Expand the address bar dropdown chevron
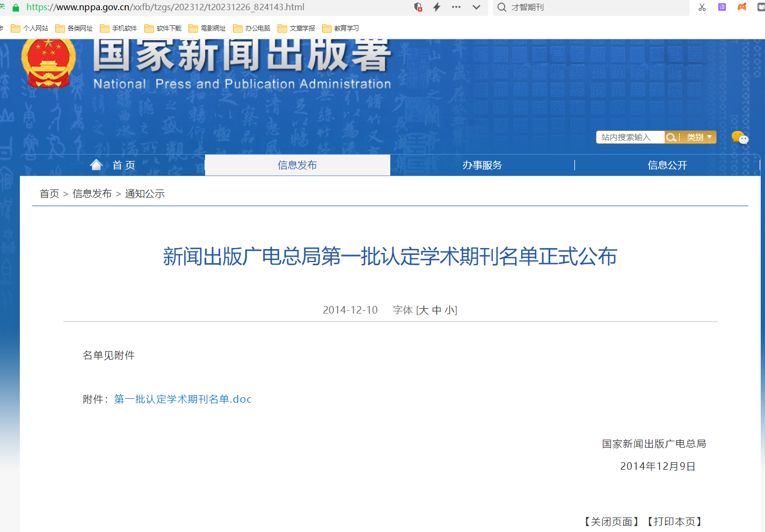Viewport: 765px width, 532px height. tap(476, 7)
